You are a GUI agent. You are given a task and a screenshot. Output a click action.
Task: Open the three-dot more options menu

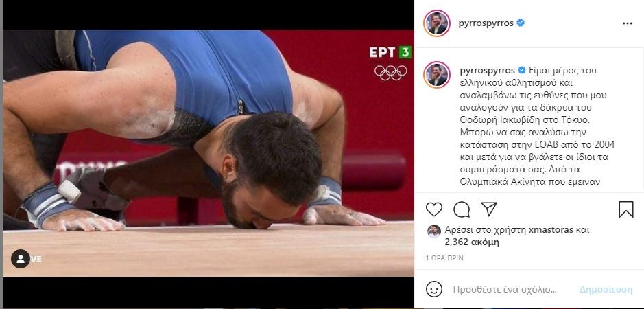pos(627,23)
